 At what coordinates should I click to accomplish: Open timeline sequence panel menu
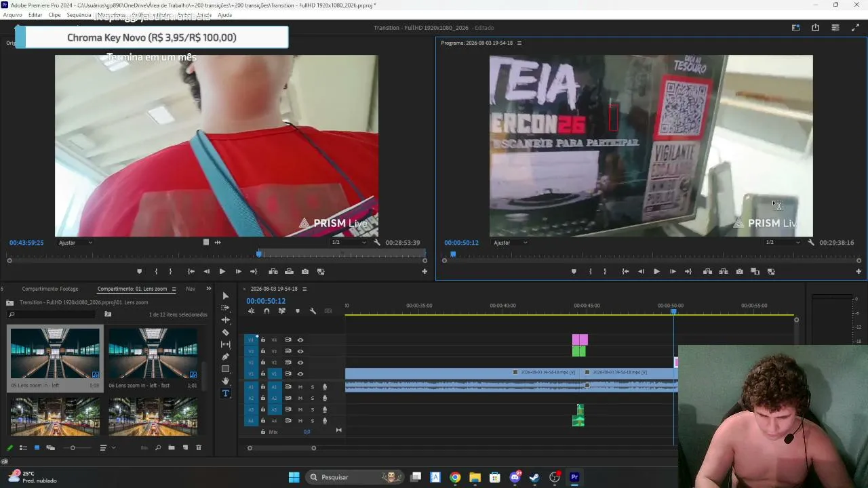(x=304, y=289)
